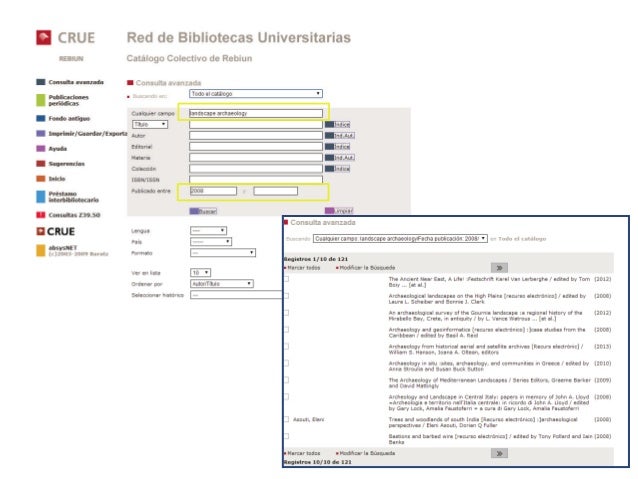The width and height of the screenshot is (638, 479).
Task: Click the Autor input field
Action: [x=256, y=135]
